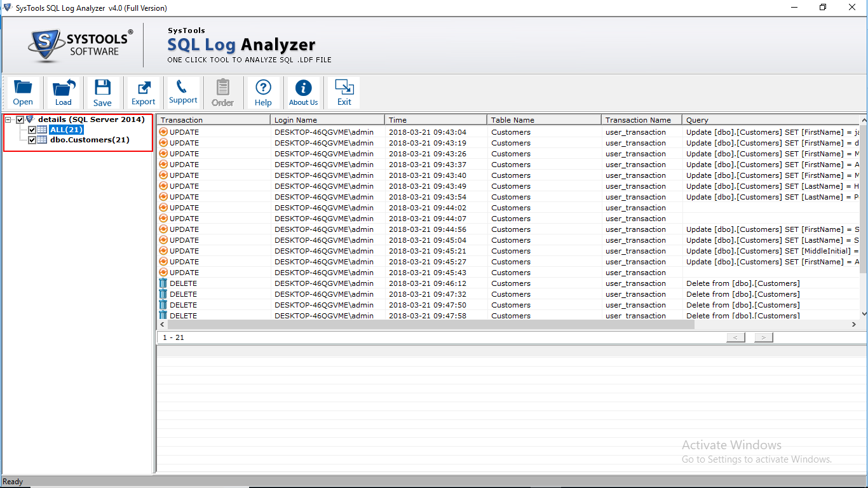Image resolution: width=868 pixels, height=488 pixels.
Task: Toggle the dbo.Customers(21) checkbox
Action: pos(32,140)
